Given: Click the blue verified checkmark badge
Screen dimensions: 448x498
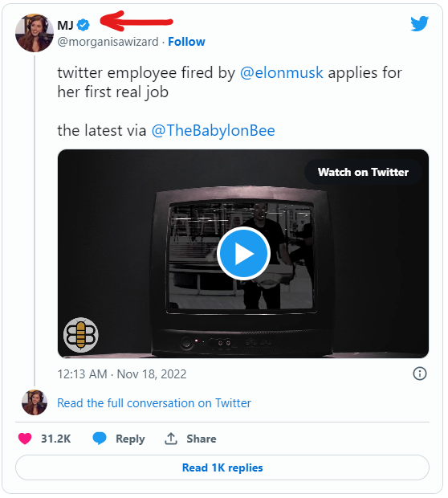Looking at the screenshot, I should pyautogui.click(x=83, y=25).
